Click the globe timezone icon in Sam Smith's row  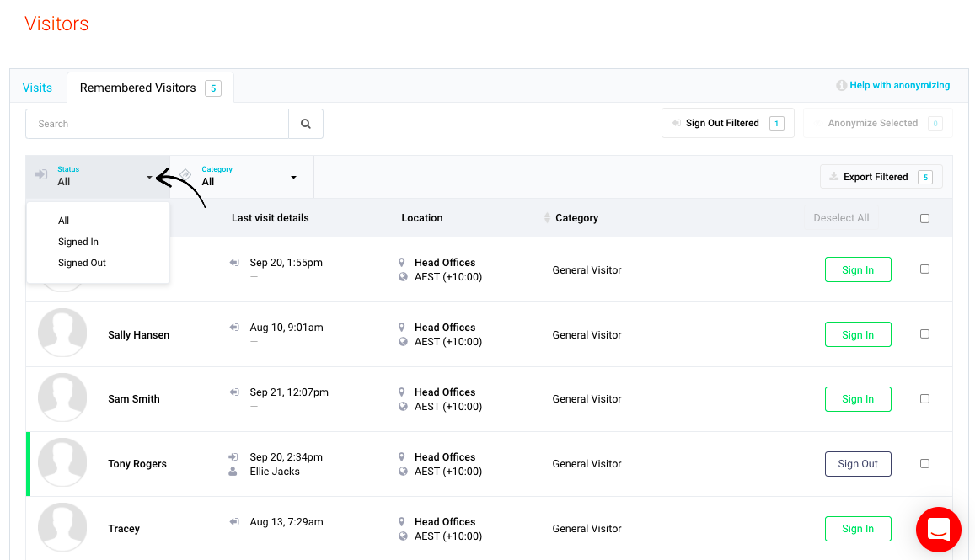403,407
